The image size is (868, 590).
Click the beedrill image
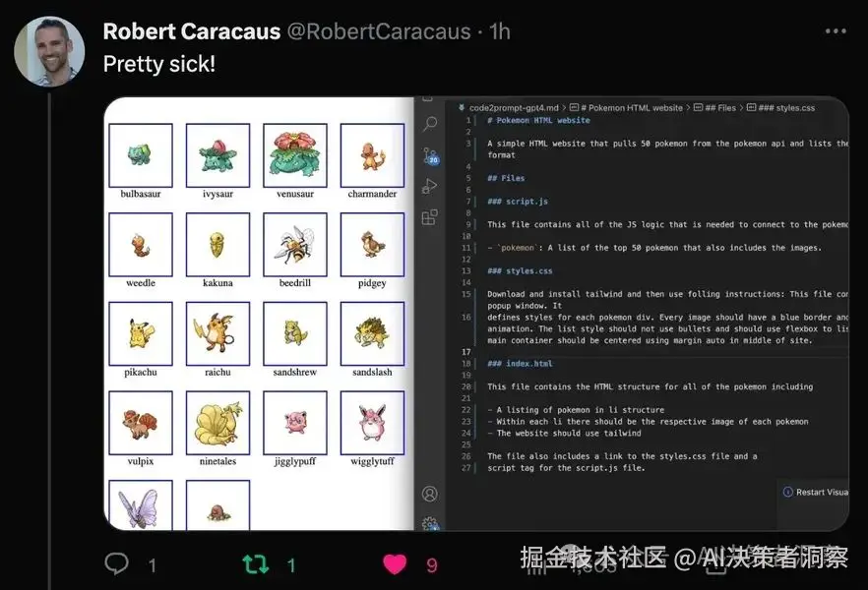point(295,245)
